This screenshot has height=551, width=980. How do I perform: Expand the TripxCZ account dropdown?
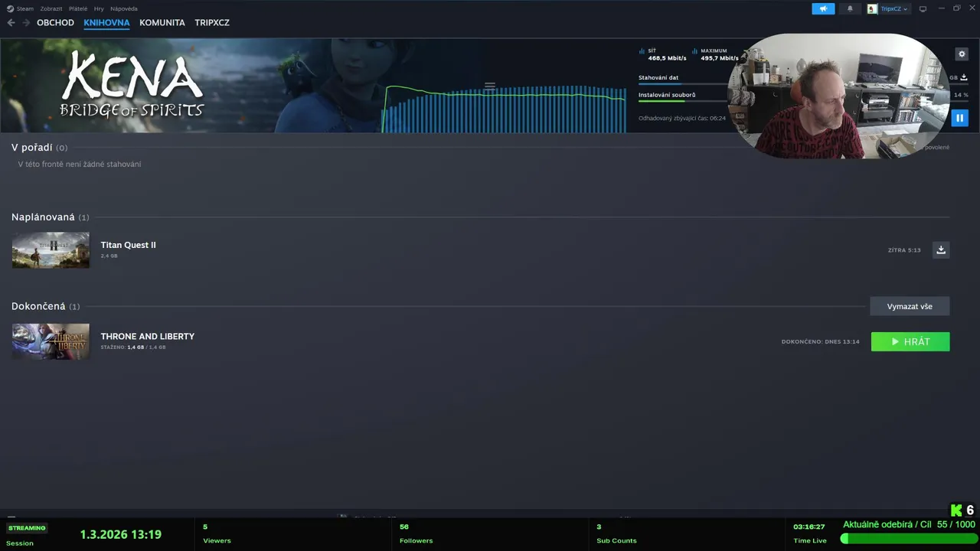coord(893,8)
